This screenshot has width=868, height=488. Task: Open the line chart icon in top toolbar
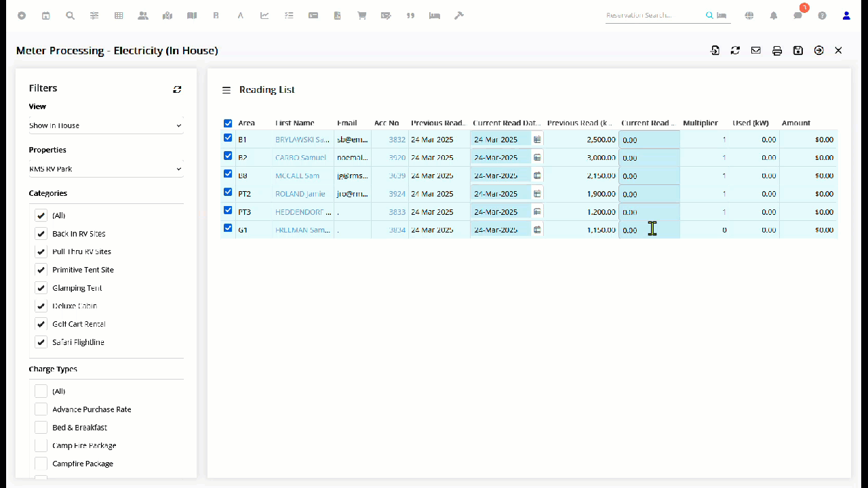pyautogui.click(x=264, y=16)
